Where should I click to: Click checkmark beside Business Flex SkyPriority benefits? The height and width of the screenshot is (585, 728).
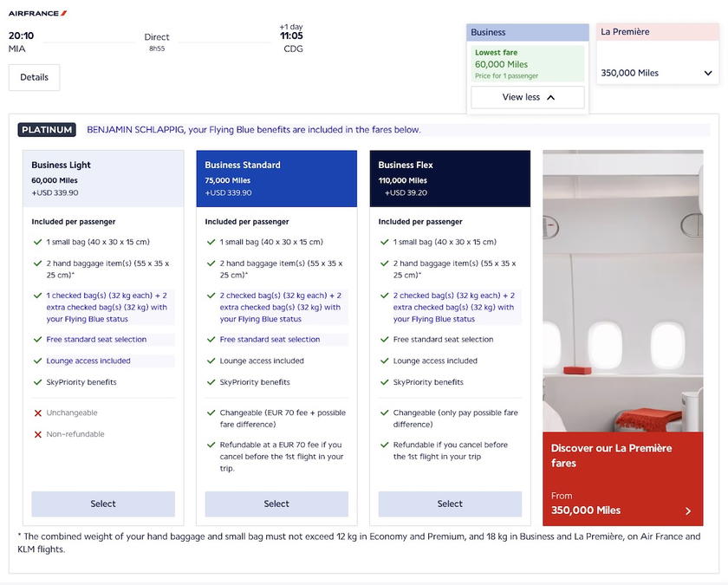click(385, 382)
